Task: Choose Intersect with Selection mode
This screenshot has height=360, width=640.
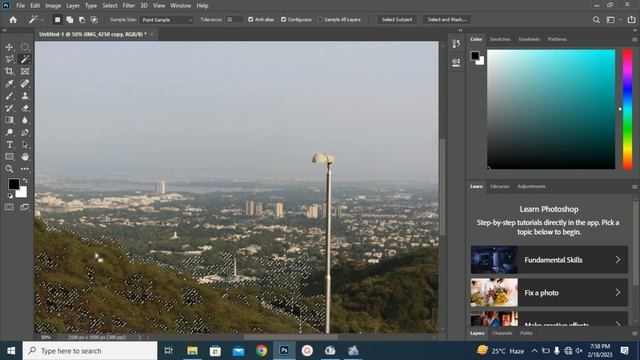Action: pyautogui.click(x=94, y=20)
